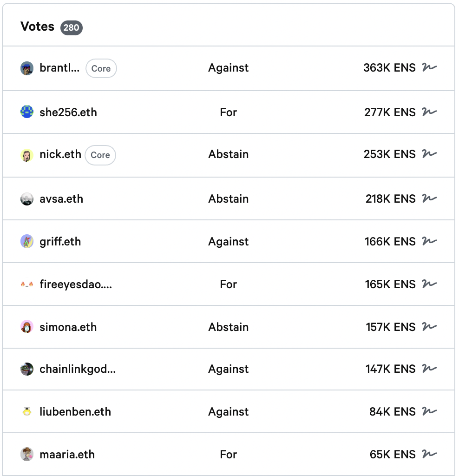This screenshot has width=459, height=476.
Task: Open chainlinkgod voter profile link
Action: 78,369
